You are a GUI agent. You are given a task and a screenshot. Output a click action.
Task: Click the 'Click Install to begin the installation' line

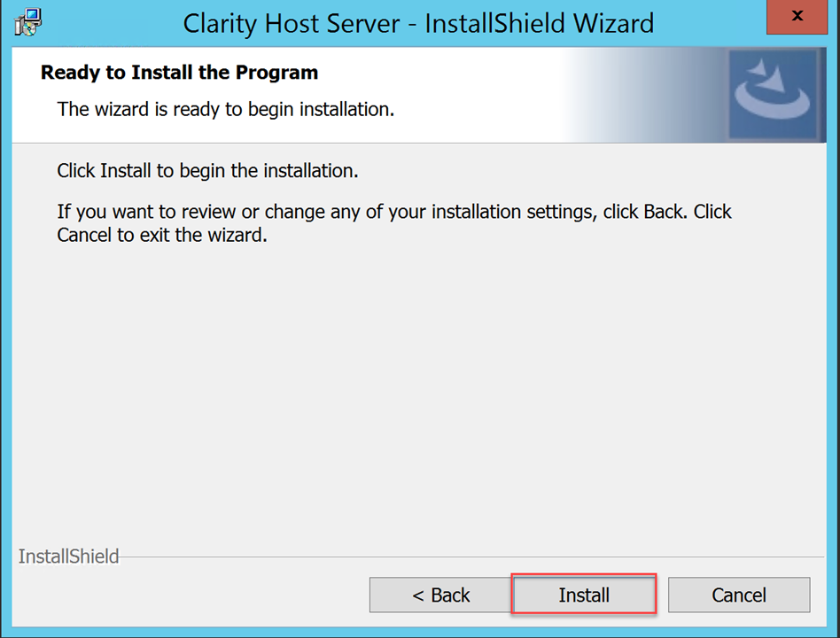pyautogui.click(x=207, y=170)
